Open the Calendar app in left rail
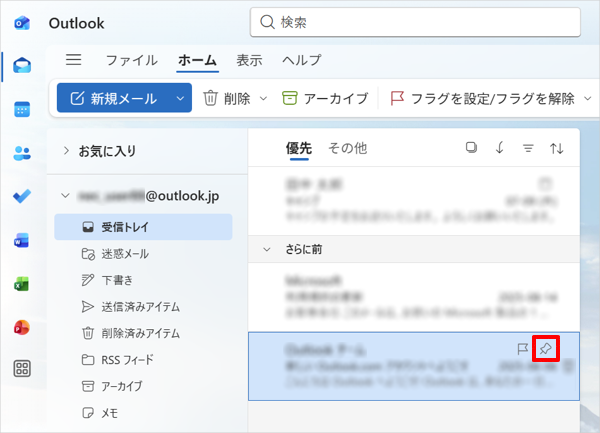The height and width of the screenshot is (433, 600). [22, 109]
